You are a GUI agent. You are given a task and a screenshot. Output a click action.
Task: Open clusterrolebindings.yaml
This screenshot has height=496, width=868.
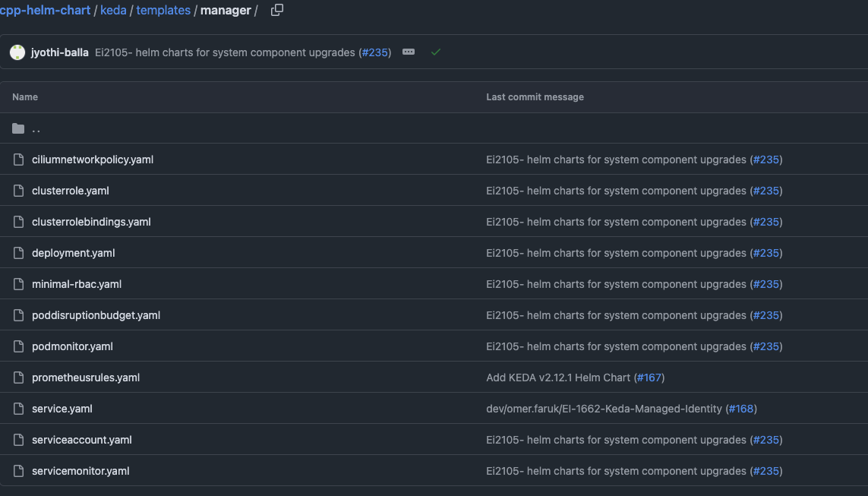coord(91,222)
